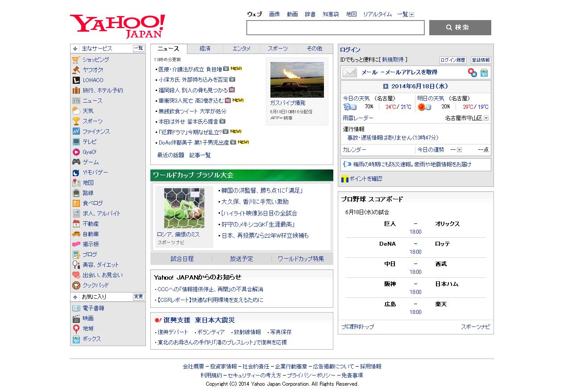Open the Russia goalkeeper thumbnail
This screenshot has width=564, height=392.
click(184, 208)
